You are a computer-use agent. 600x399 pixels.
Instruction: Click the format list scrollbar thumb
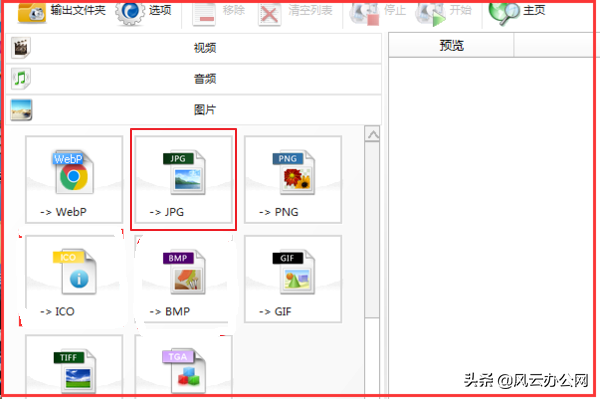pos(372,230)
